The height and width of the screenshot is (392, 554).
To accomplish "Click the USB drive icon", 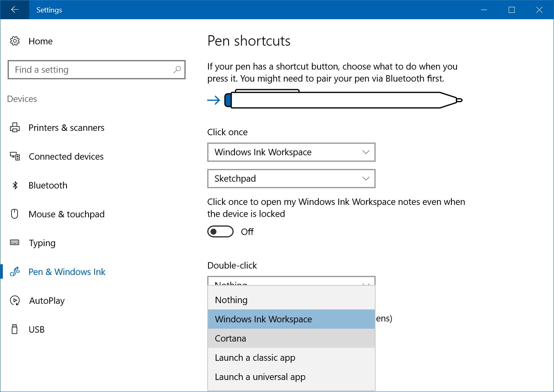I will [x=15, y=329].
